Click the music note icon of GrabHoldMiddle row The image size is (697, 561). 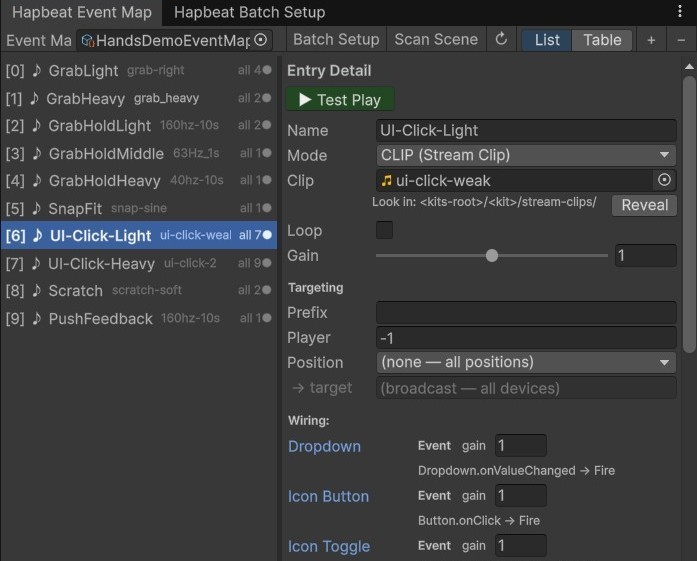click(37, 153)
